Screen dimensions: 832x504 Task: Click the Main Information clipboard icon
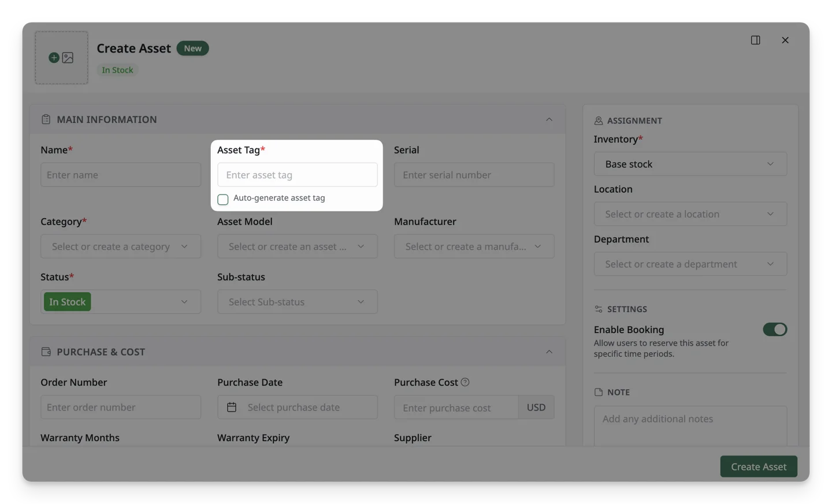[46, 120]
